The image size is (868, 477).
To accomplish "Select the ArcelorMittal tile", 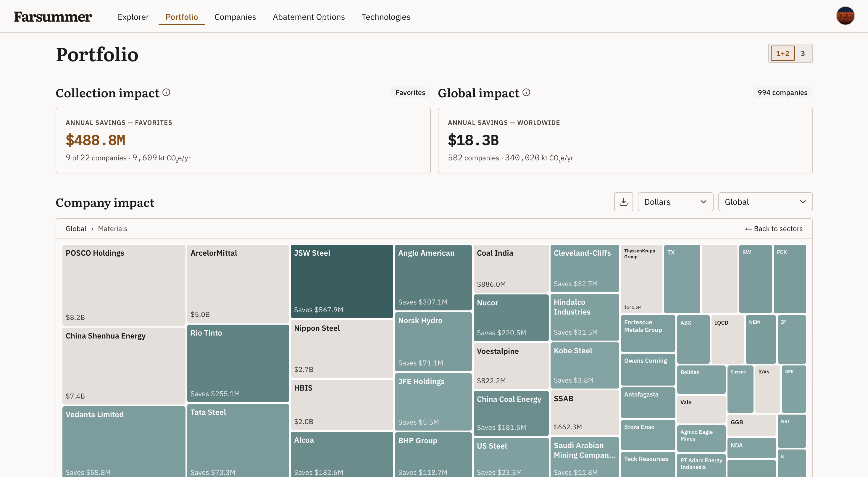I will pyautogui.click(x=238, y=283).
